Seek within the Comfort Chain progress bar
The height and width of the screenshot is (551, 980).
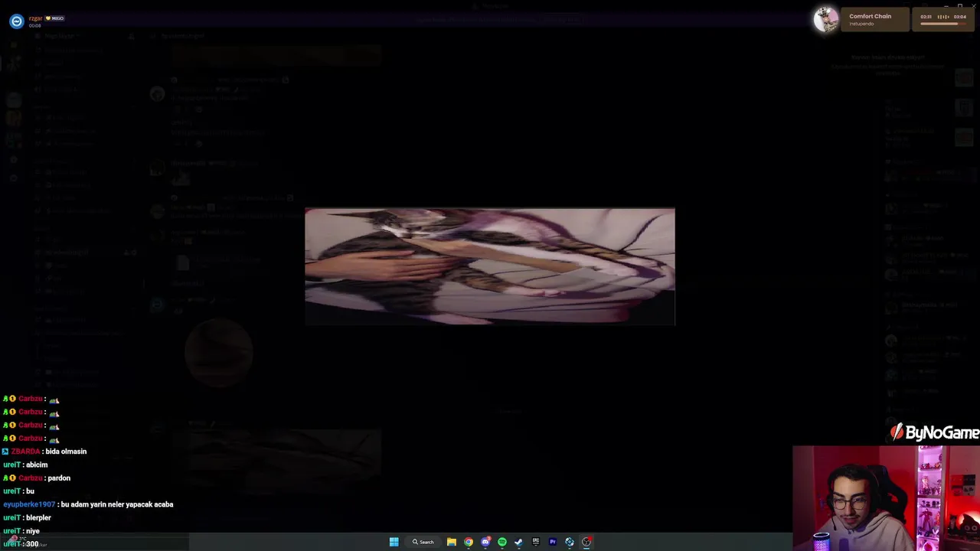(x=943, y=24)
